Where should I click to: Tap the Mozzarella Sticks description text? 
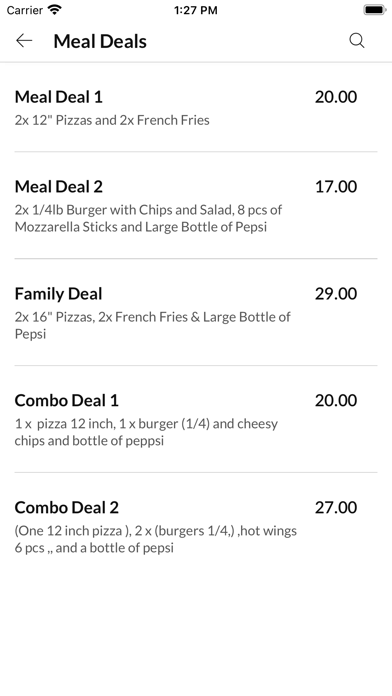coord(148,218)
